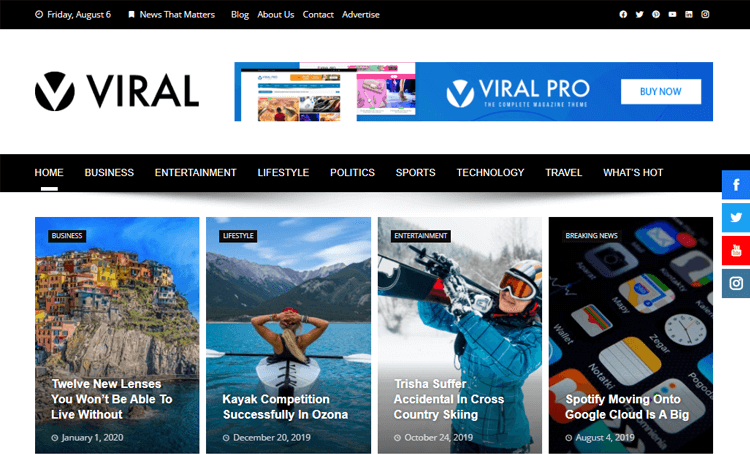Go to the HOME menu item

coord(49,173)
